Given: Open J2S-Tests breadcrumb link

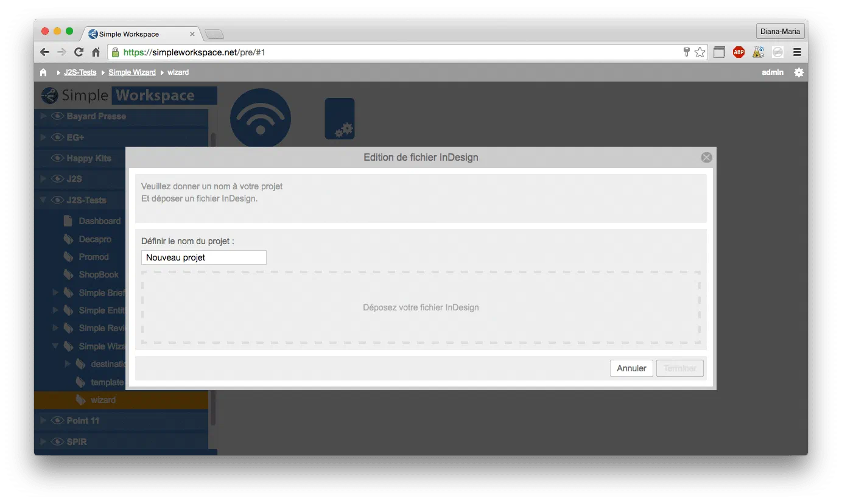Looking at the screenshot, I should pyautogui.click(x=80, y=72).
